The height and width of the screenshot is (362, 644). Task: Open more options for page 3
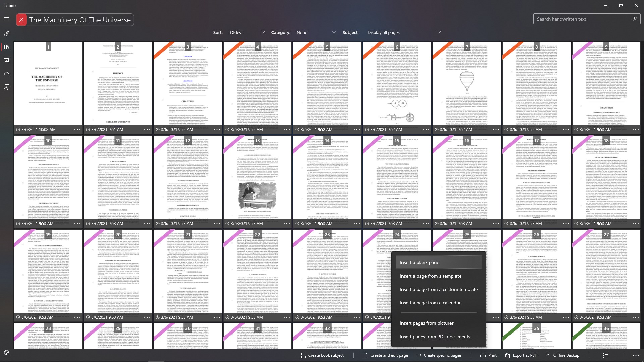[x=217, y=130]
